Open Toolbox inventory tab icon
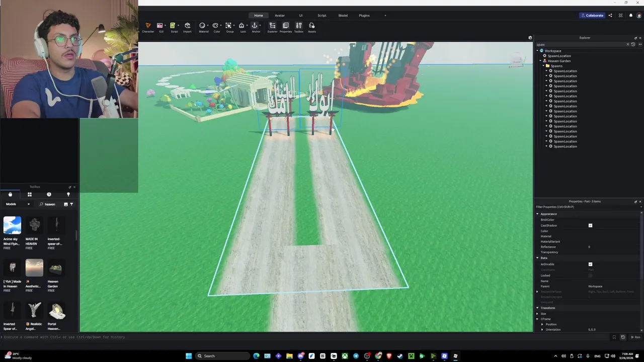644x362 pixels. (x=30, y=195)
